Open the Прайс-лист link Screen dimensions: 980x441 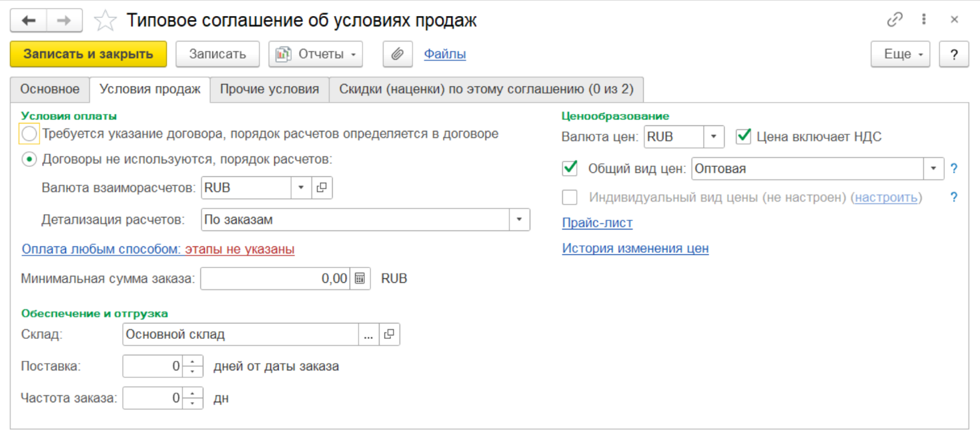[x=597, y=223]
